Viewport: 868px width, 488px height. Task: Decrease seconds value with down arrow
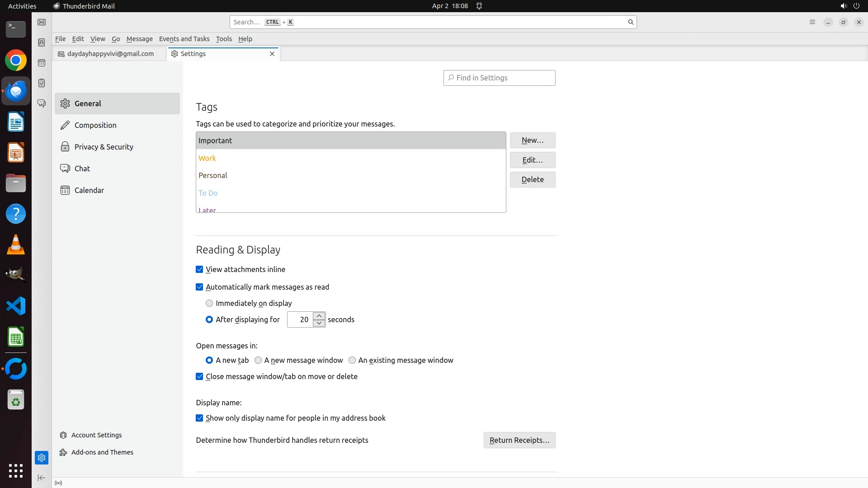[319, 323]
